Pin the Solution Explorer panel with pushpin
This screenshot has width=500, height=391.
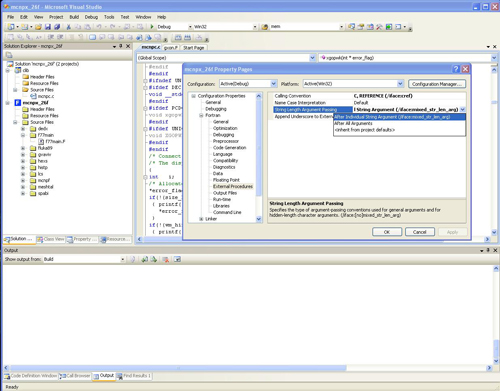pos(121,46)
